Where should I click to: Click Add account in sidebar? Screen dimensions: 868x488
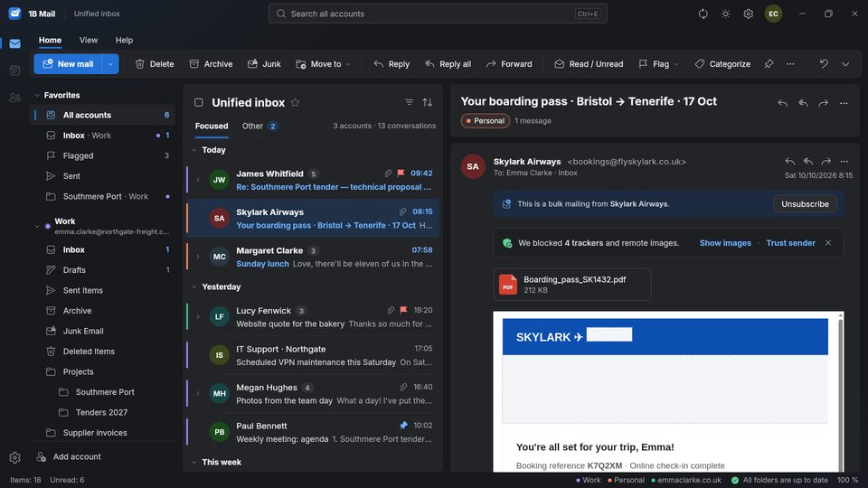(x=70, y=457)
